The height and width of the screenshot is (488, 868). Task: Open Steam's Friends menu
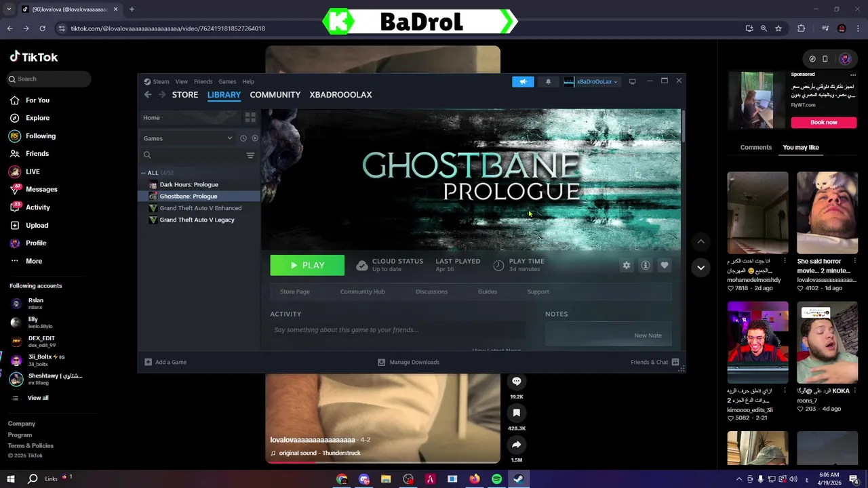tap(203, 81)
